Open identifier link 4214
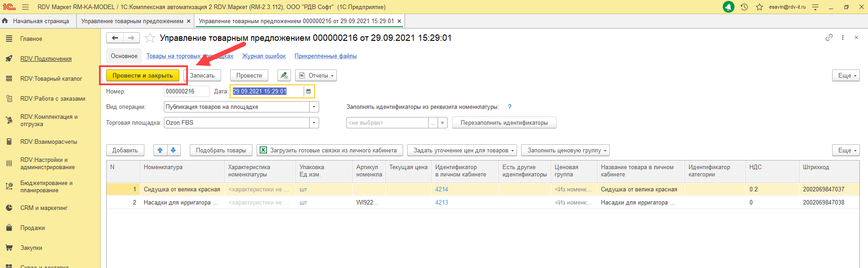This screenshot has height=268, width=868. click(442, 190)
